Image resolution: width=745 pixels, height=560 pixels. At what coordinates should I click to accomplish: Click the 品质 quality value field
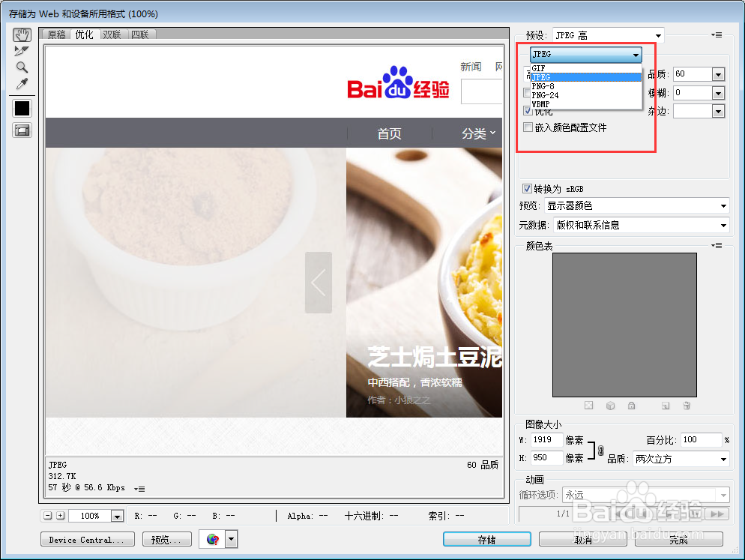point(693,74)
